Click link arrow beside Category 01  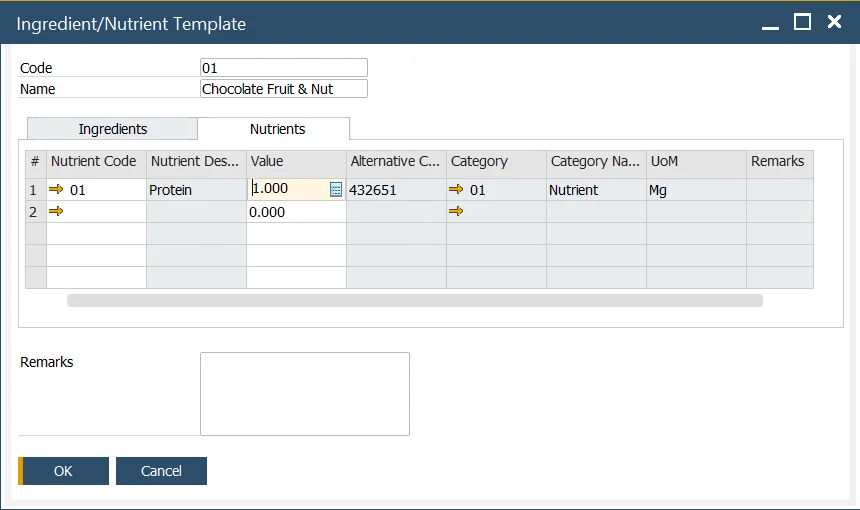click(x=456, y=190)
